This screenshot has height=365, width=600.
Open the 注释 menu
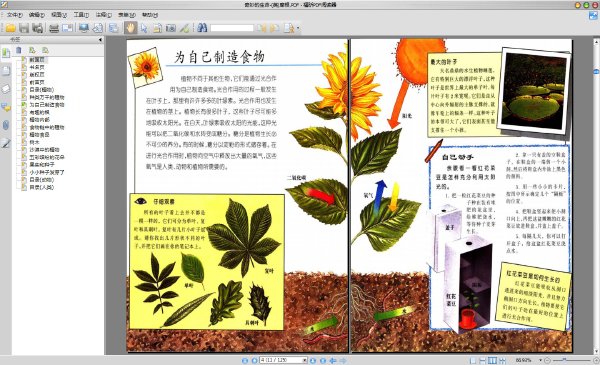tap(103, 15)
